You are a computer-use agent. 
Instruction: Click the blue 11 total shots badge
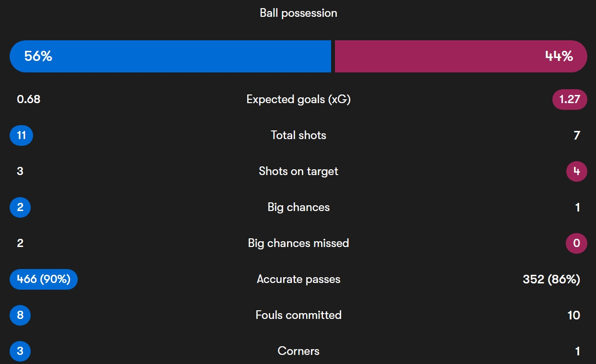click(x=21, y=135)
